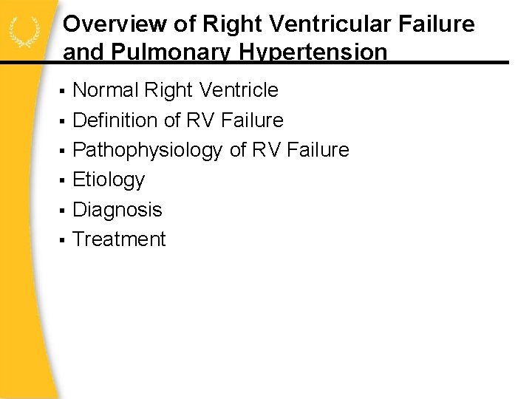Click the bullet marker beside Treatment
This screenshot has height=399, width=532.
[x=64, y=240]
